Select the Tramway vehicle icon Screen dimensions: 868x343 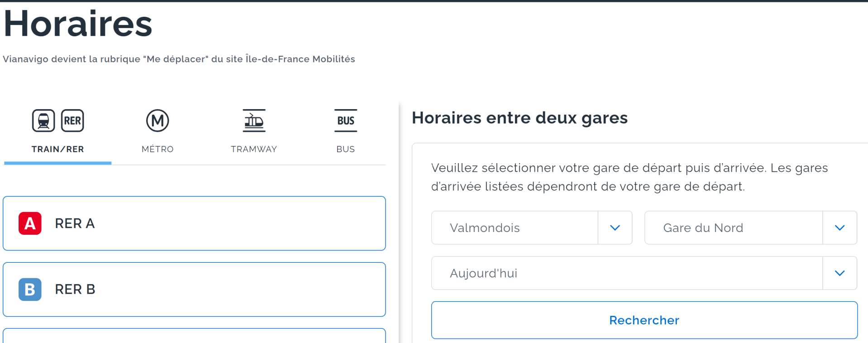click(254, 121)
